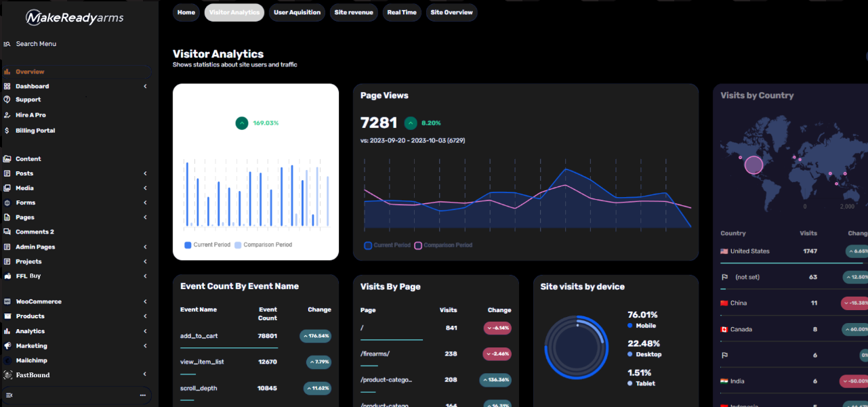Open the /firearms/ page row
868x407 pixels.
click(x=375, y=354)
